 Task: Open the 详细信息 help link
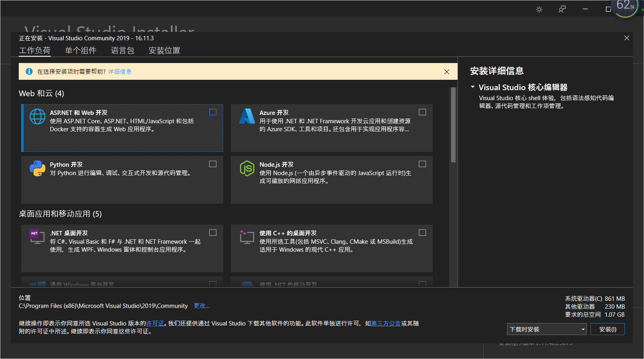(x=120, y=72)
